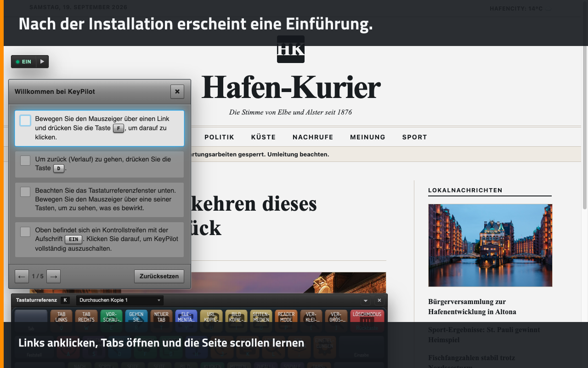Viewport: 588px width, 368px height.
Task: Open the POLITIK section
Action: coord(220,137)
